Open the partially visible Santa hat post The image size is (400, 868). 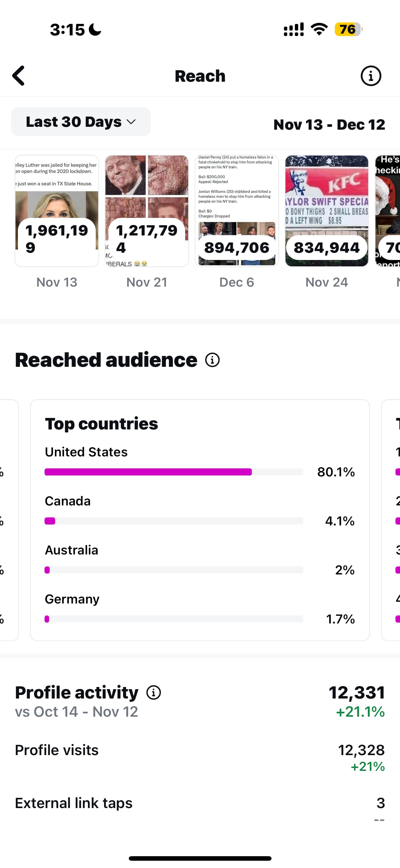pos(388,211)
